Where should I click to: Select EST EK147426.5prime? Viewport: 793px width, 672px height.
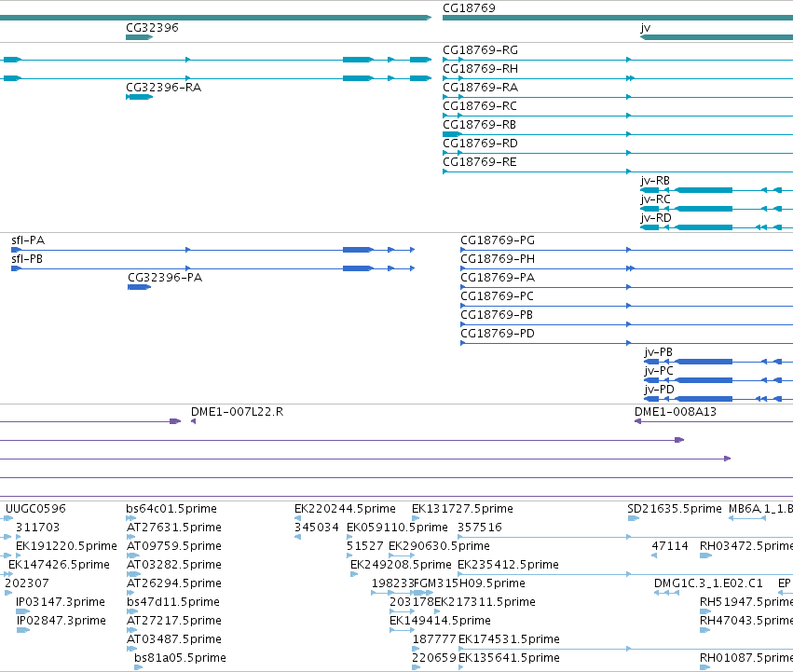[59, 565]
